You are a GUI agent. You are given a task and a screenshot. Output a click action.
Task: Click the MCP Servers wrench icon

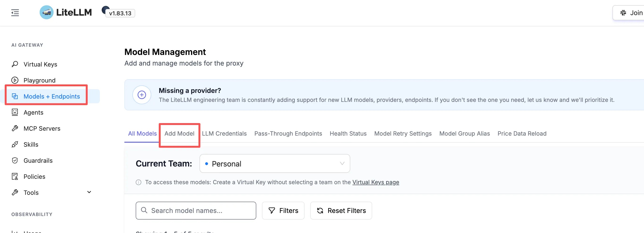15,128
